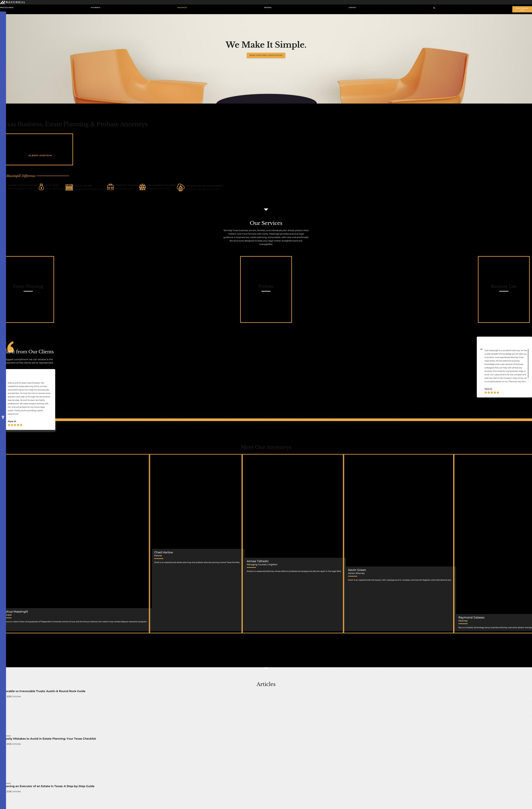Click the Tami D. testimonial card
Viewport: 532px width, 809px height.
coord(505,367)
